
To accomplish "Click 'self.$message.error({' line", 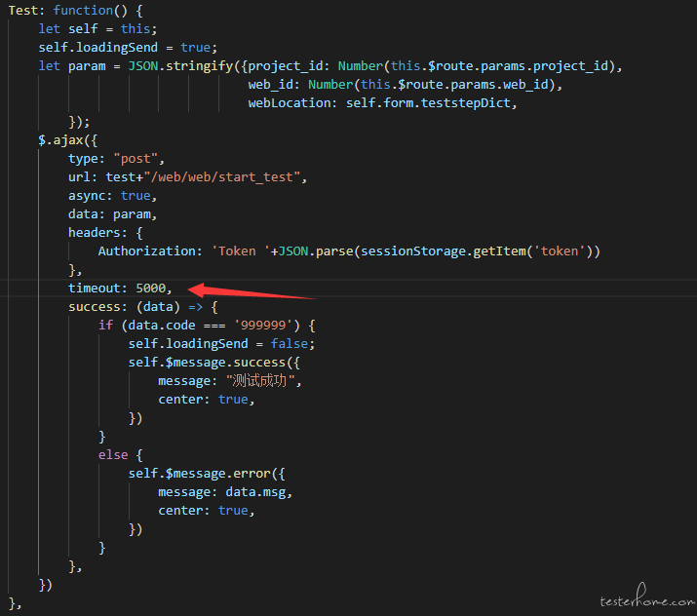I will (x=207, y=474).
